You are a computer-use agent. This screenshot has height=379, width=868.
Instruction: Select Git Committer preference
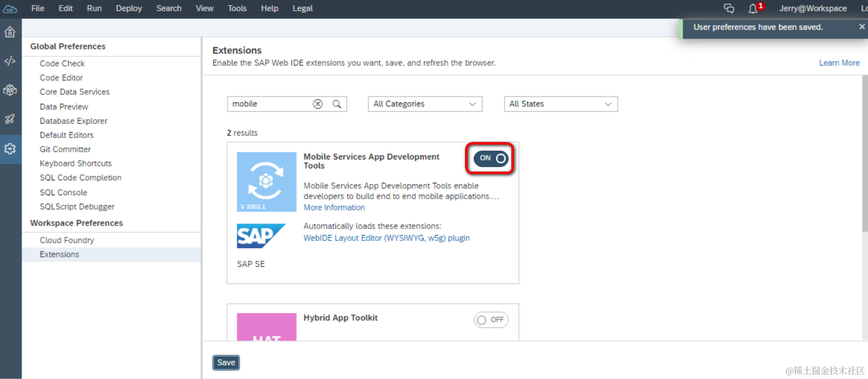pos(65,149)
